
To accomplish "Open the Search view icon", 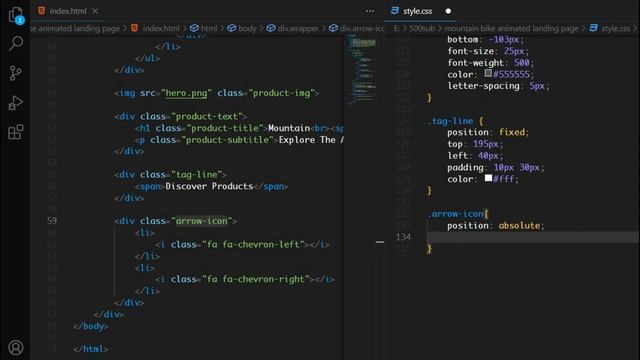I will click(x=16, y=43).
